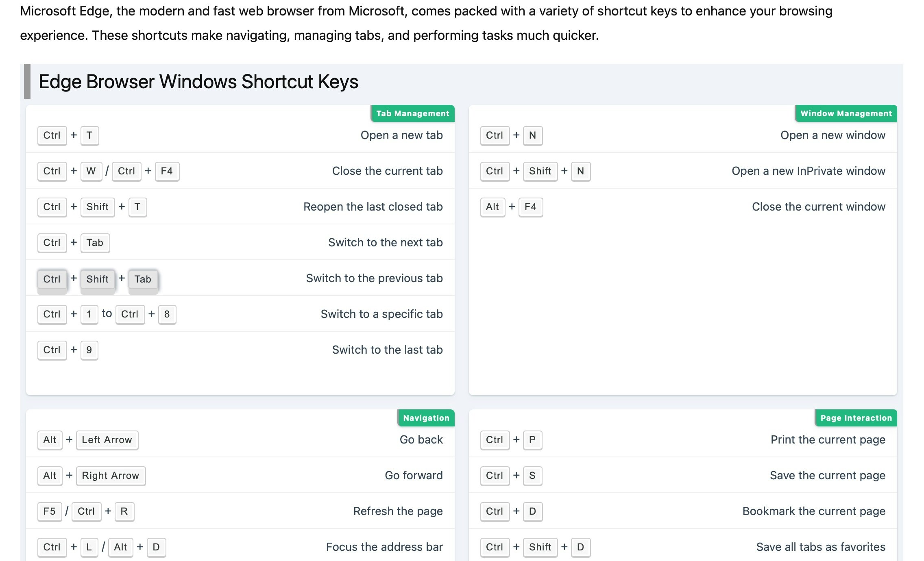Click the Shift key in the Save all tabs as favorites row
This screenshot has height=561, width=924.
(540, 547)
